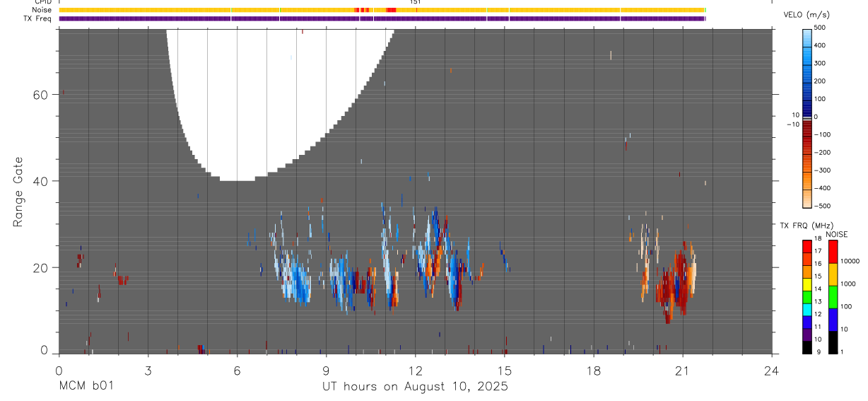This screenshot has width=868, height=401.
Task: Click the red segment in the Noise strip
Action: tap(391, 10)
